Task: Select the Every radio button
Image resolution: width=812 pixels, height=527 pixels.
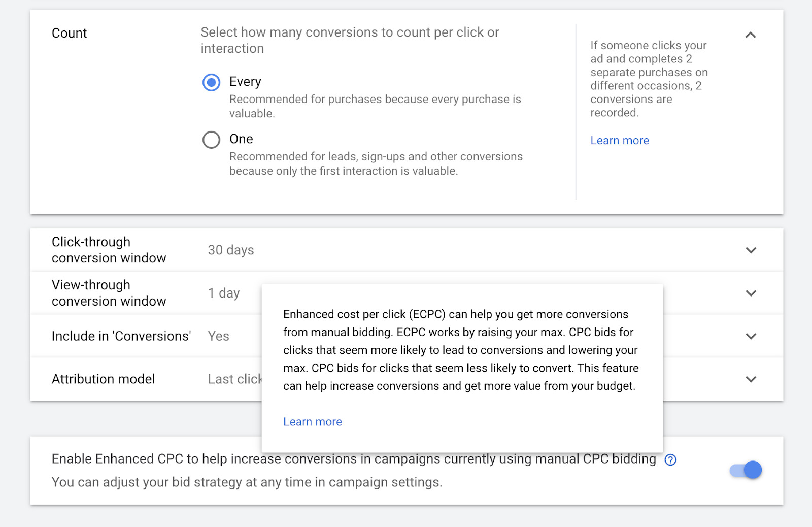Action: [x=211, y=82]
